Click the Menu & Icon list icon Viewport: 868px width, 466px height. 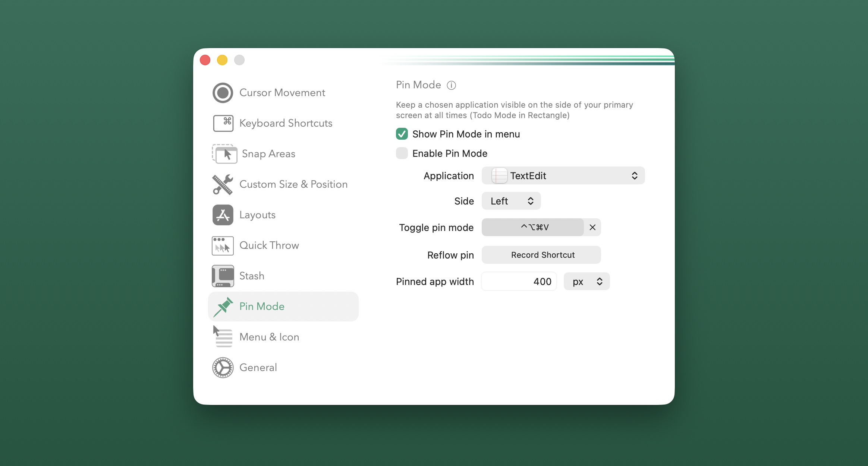223,336
